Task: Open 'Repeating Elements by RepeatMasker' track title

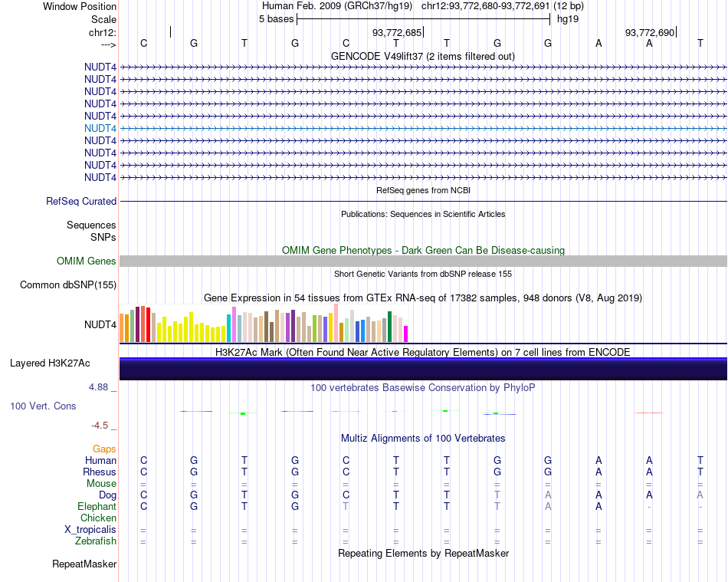Action: [423, 553]
